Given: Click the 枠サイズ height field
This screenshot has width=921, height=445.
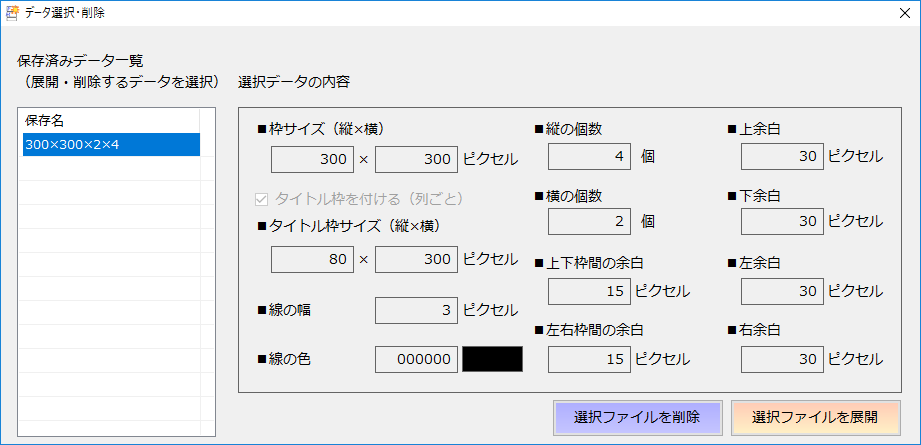Looking at the screenshot, I should pos(312,159).
